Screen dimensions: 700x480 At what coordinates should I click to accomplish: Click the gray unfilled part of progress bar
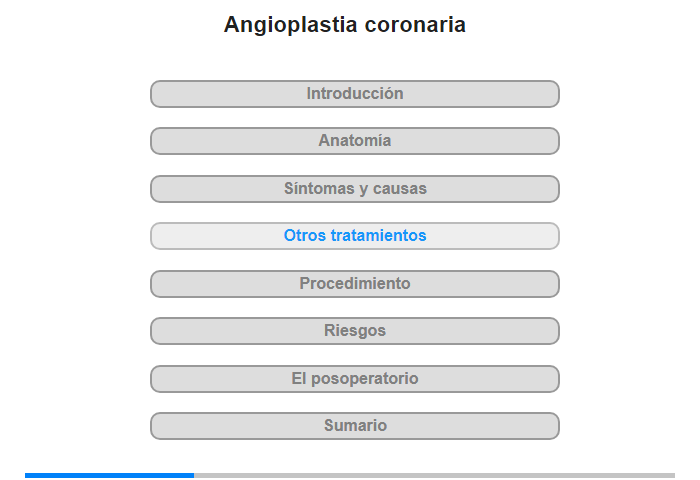coord(435,475)
